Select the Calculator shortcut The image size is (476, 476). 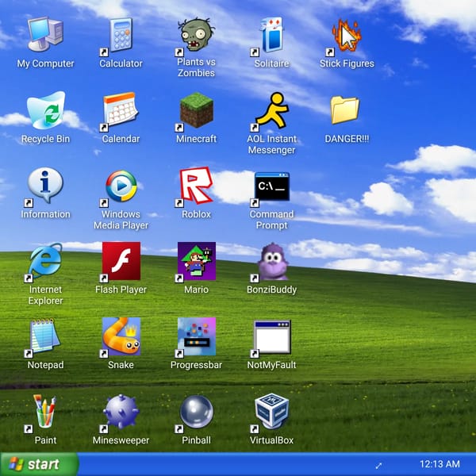pyautogui.click(x=121, y=35)
